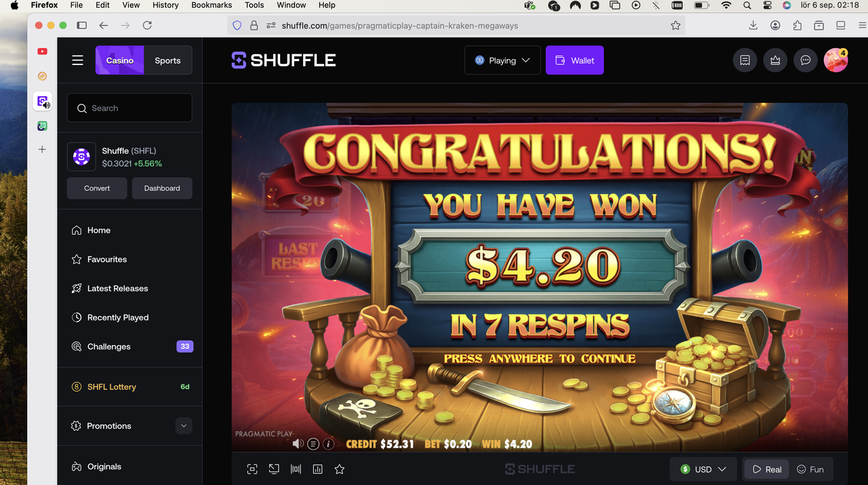Switch to the Sports section
Image resolution: width=868 pixels, height=485 pixels.
pos(167,60)
